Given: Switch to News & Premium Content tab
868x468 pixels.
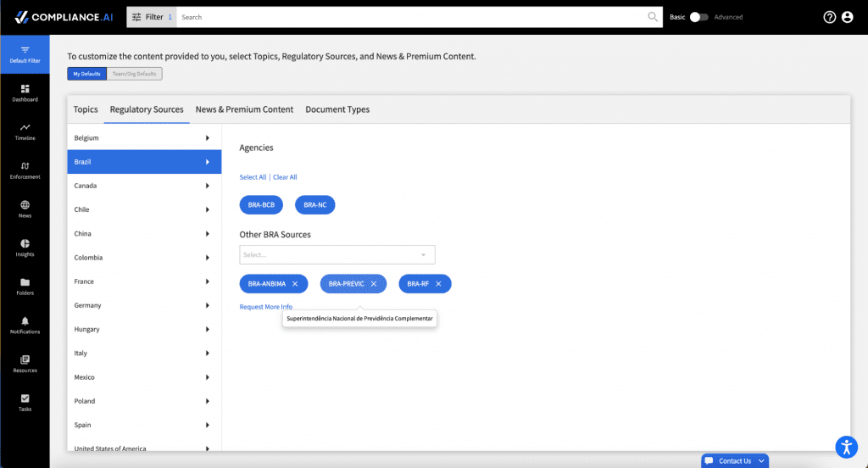Looking at the screenshot, I should pos(245,109).
